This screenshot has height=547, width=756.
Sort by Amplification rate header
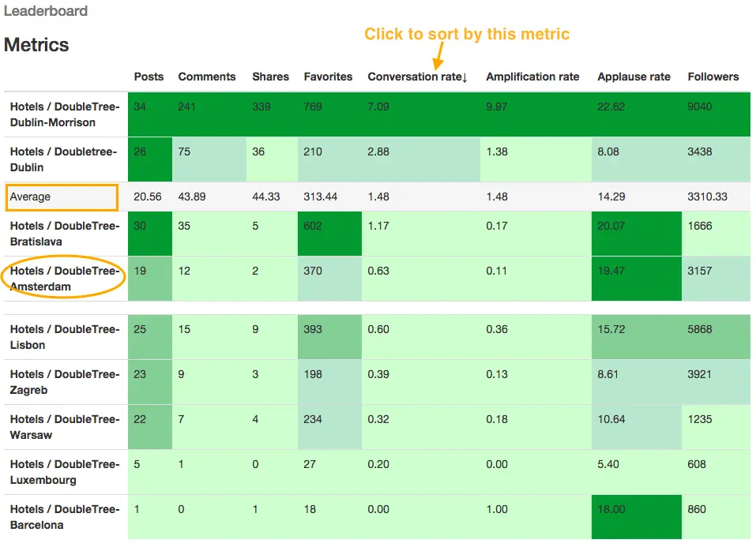532,77
